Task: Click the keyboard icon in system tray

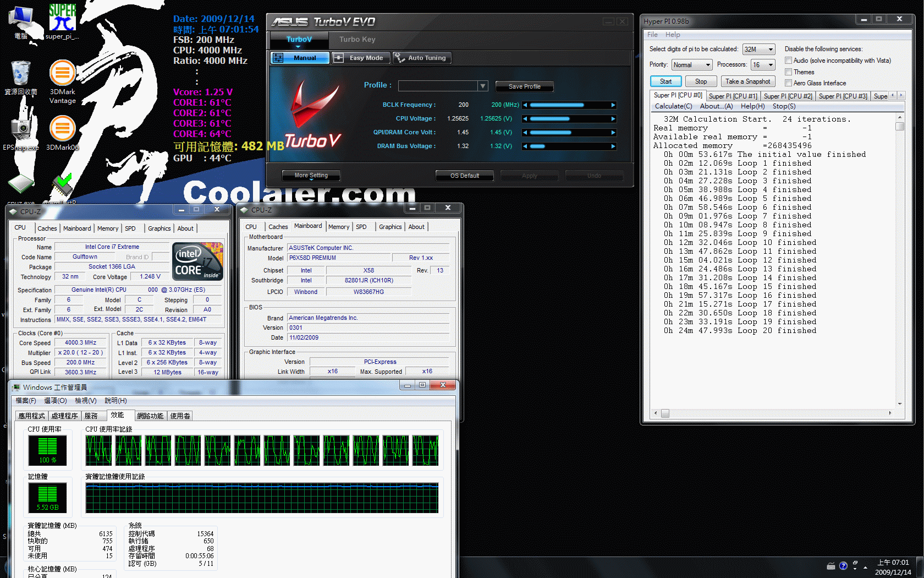Action: 831,566
